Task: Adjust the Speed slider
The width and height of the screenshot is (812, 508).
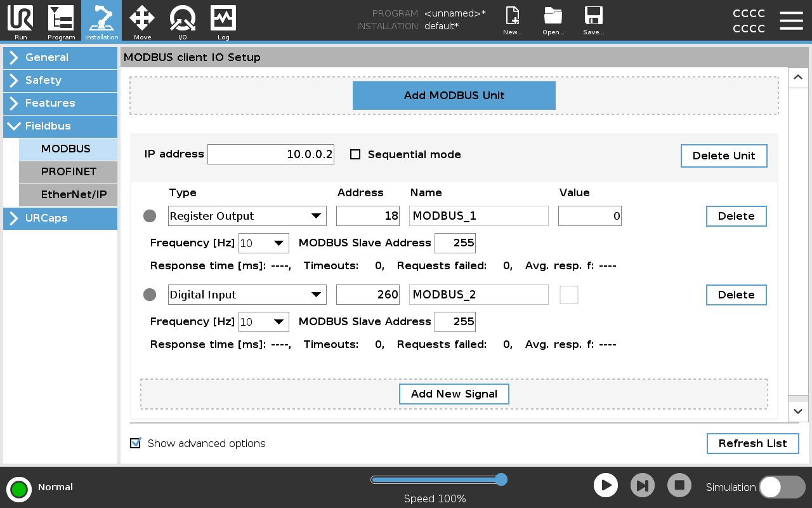Action: click(501, 480)
